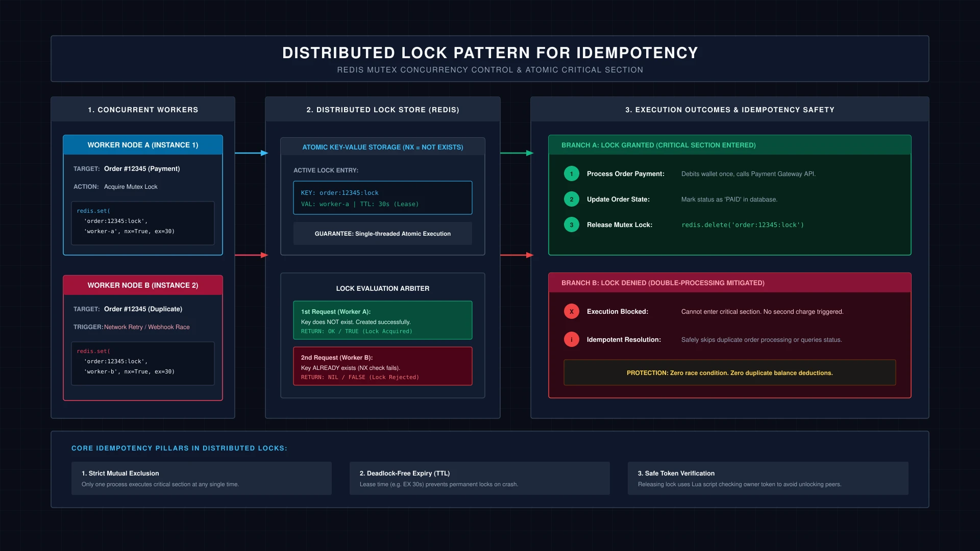This screenshot has height=551, width=980.
Task: Click 'Order #12345 (Duplicate)' target text
Action: click(143, 309)
